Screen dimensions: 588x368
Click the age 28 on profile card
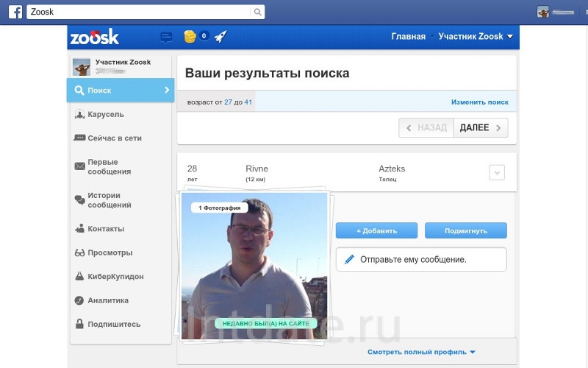[x=192, y=169]
